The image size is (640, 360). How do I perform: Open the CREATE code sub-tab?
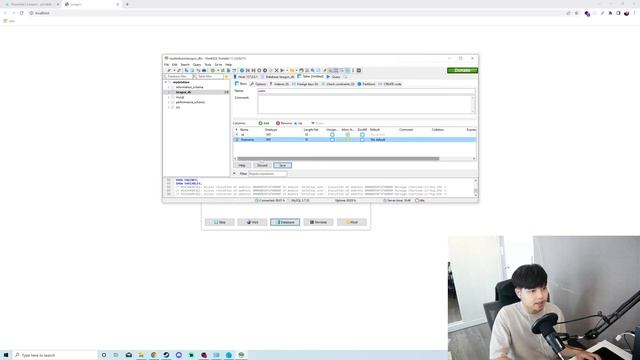tap(390, 84)
